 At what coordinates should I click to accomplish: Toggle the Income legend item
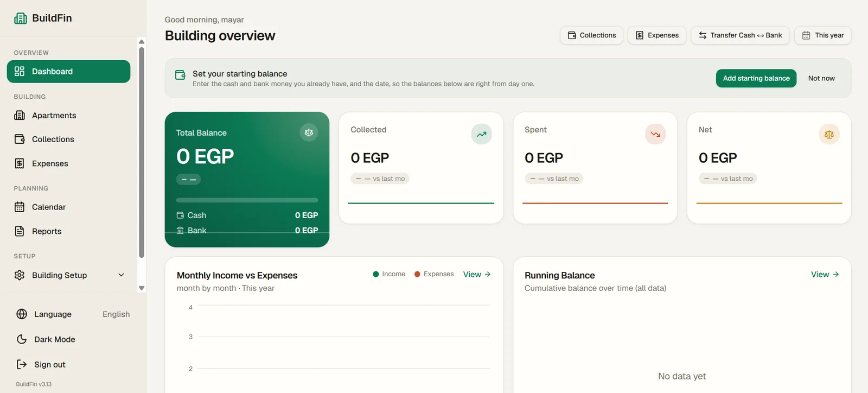389,274
